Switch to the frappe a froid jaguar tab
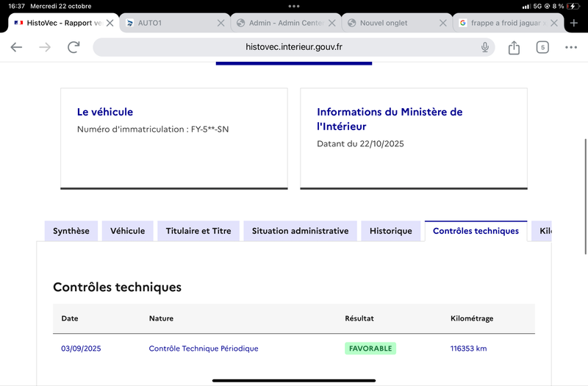The height and width of the screenshot is (386, 588). click(x=503, y=23)
